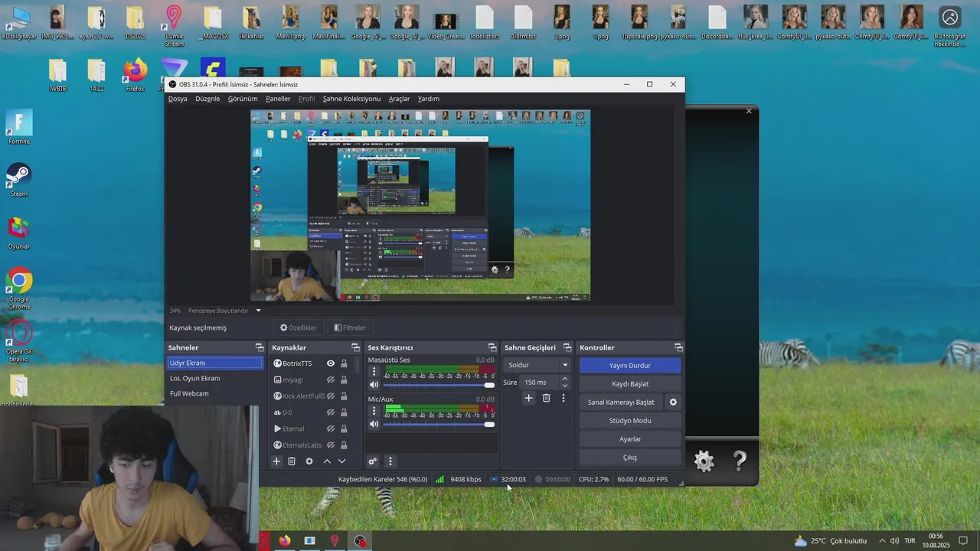980x551 pixels.
Task: Show the 0-0 text source
Action: (331, 412)
